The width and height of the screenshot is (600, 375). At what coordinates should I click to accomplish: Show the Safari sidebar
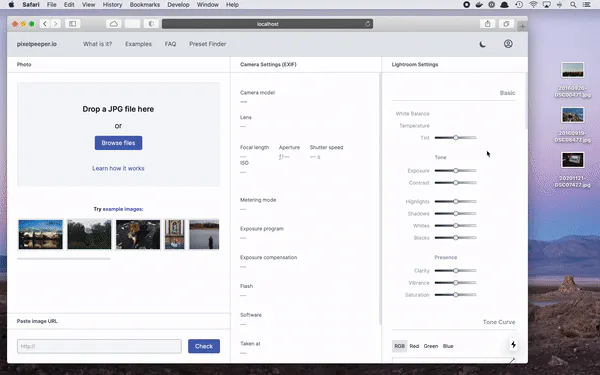(x=72, y=24)
